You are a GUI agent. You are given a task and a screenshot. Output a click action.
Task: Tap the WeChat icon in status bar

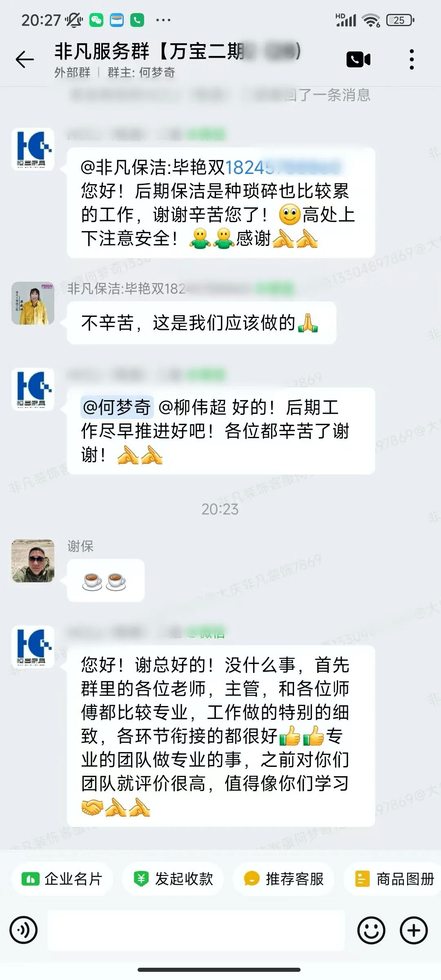(x=96, y=20)
